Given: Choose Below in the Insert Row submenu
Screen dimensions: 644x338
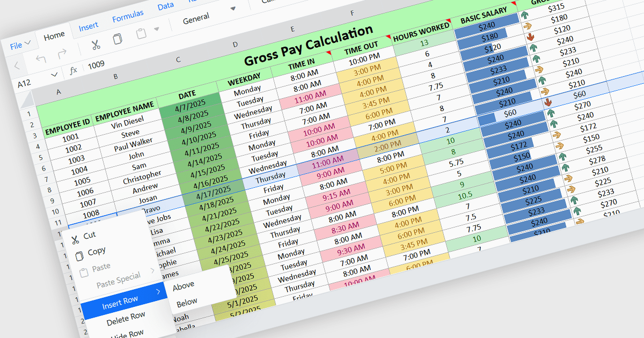Looking at the screenshot, I should tap(187, 302).
